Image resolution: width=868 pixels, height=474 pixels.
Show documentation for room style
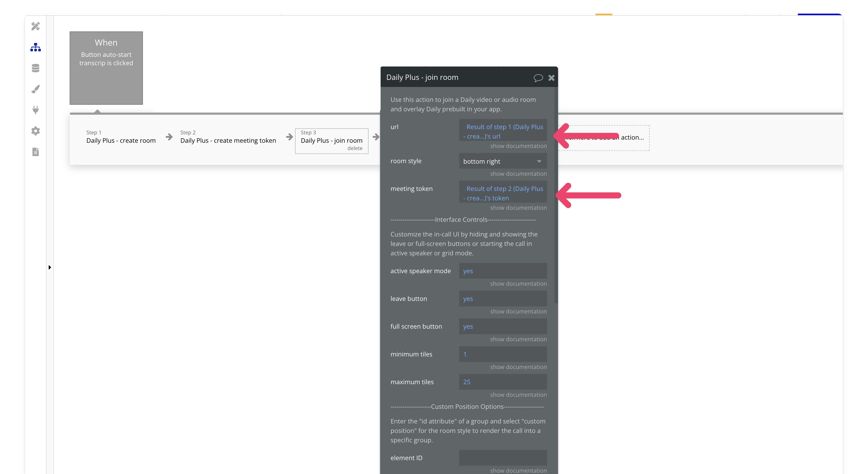[518, 174]
